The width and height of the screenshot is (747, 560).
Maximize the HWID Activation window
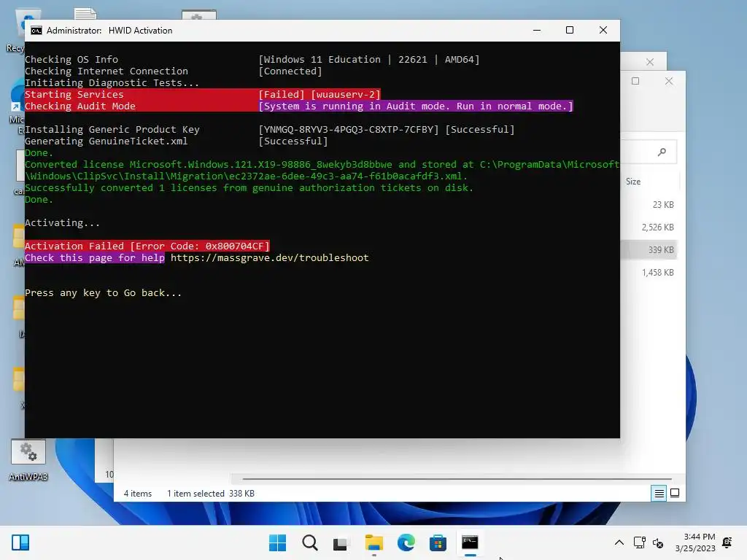[x=569, y=30]
